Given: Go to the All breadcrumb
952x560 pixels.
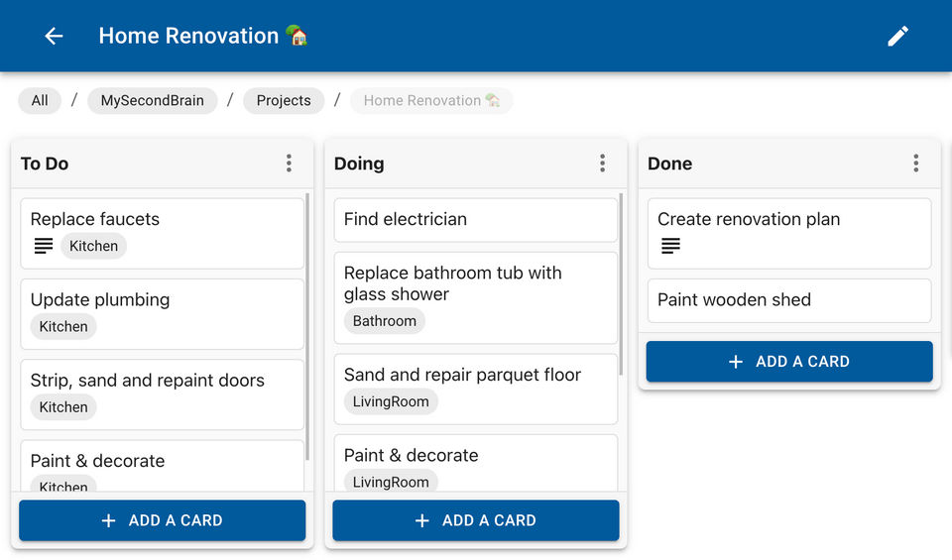Looking at the screenshot, I should (40, 100).
